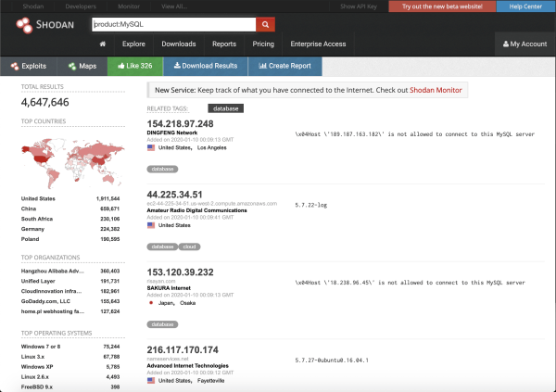This screenshot has height=392, width=556.
Task: Filter by Linux 3.x
Action: (32, 357)
